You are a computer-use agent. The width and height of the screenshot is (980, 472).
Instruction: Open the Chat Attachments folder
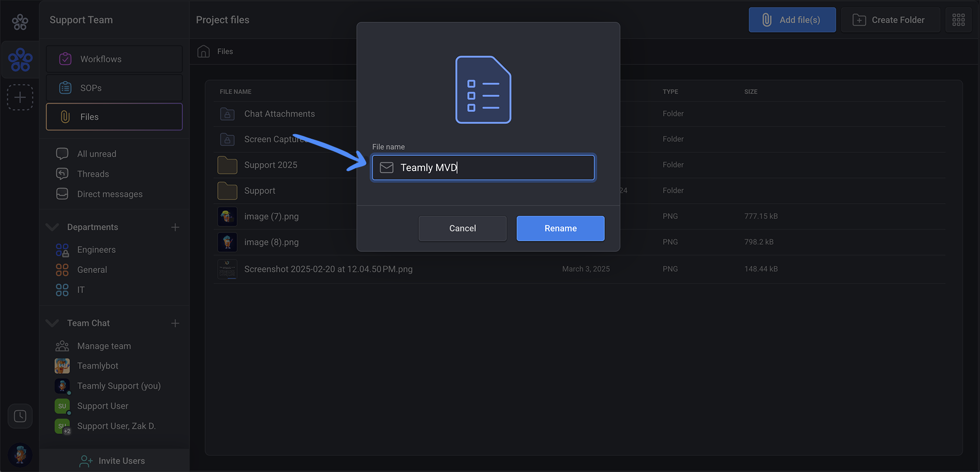(x=279, y=114)
